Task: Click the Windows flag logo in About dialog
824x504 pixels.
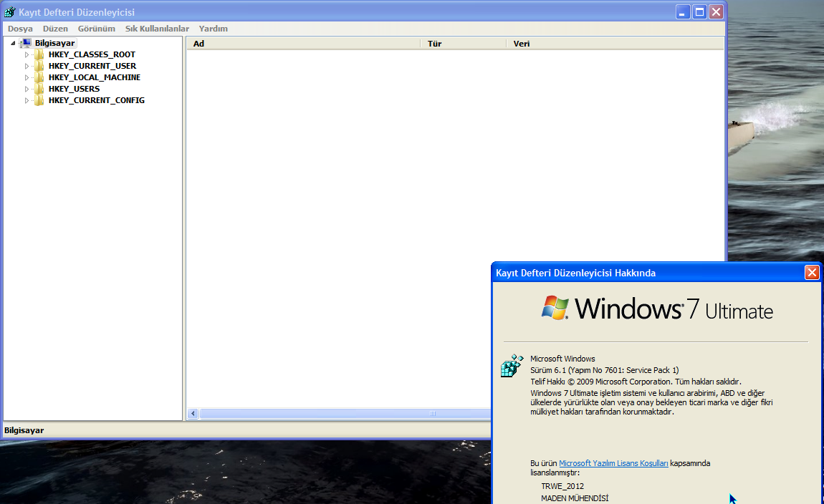Action: (555, 308)
